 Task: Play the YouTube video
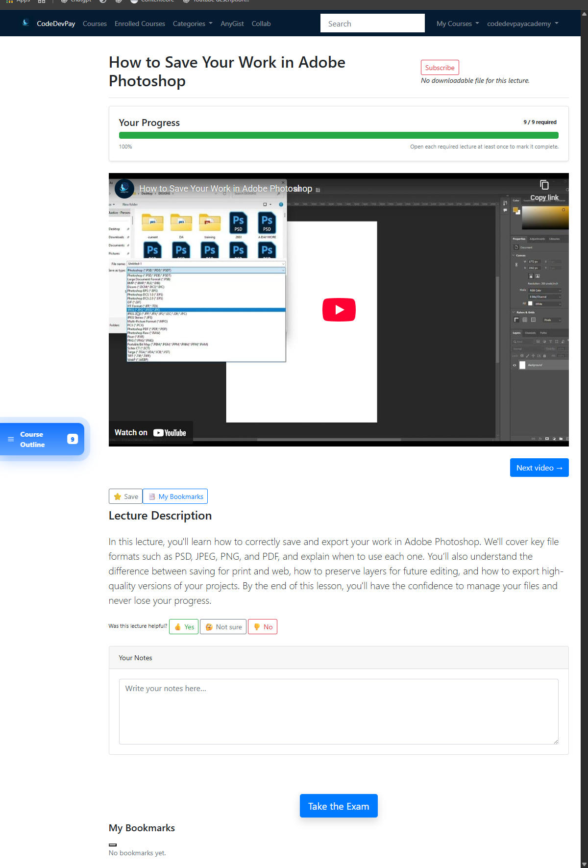[x=339, y=310]
